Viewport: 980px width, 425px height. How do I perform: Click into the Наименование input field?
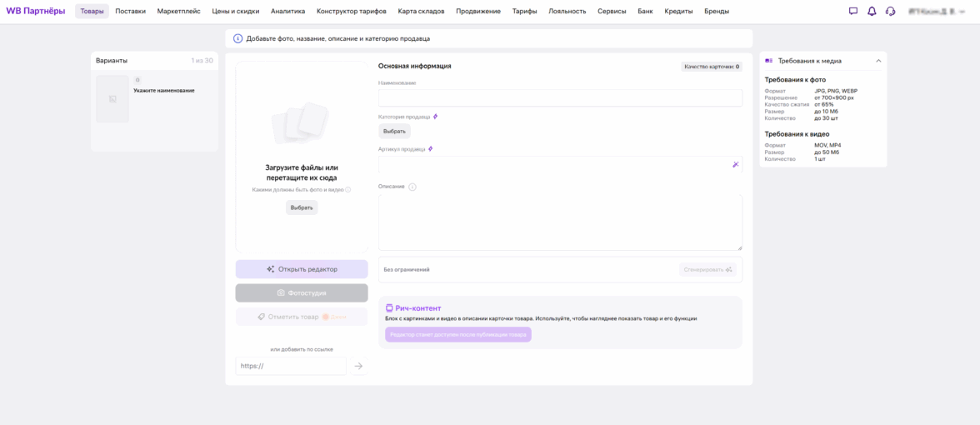560,98
